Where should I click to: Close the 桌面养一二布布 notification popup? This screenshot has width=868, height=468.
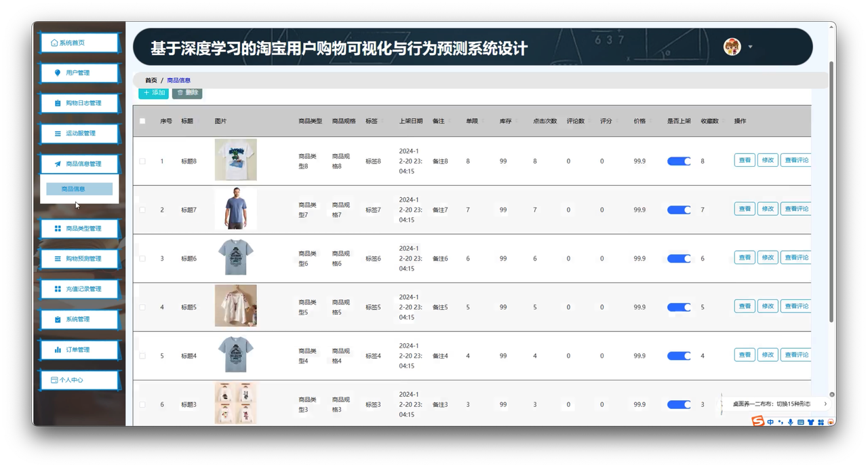832,394
